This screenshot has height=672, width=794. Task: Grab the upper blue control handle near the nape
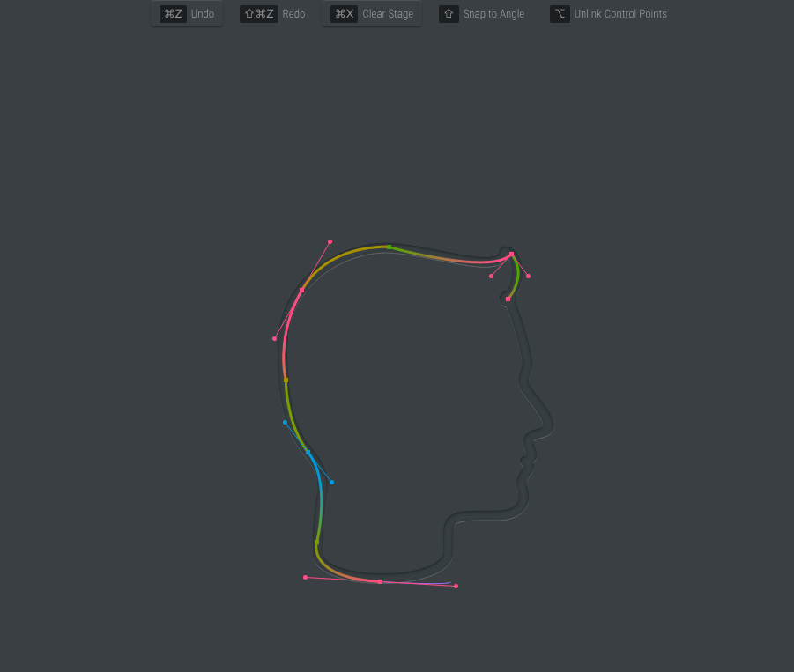coord(286,423)
